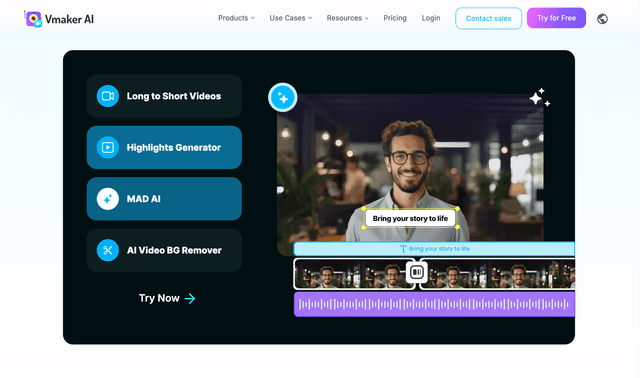Click the split clip icon on timeline
The width and height of the screenshot is (640, 378).
tap(417, 272)
